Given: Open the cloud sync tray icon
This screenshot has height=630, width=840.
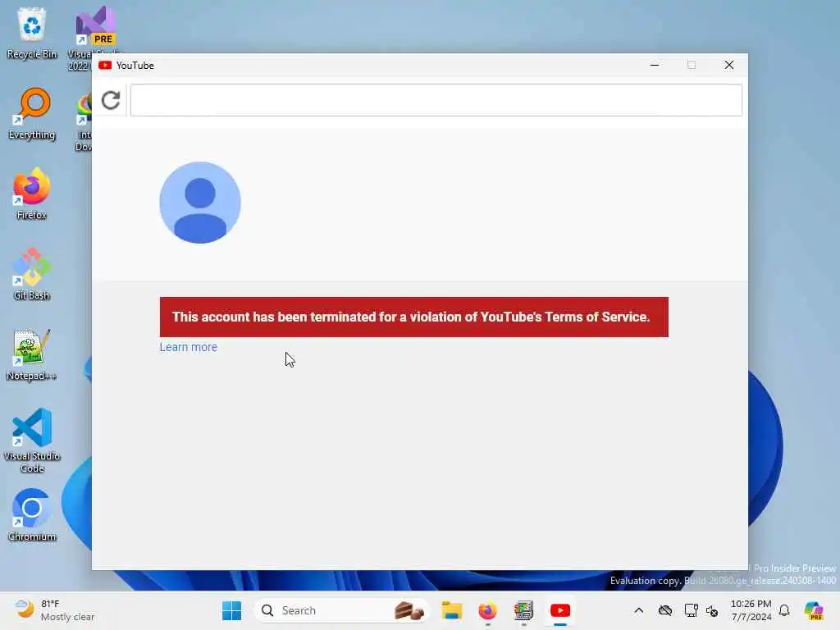Looking at the screenshot, I should pos(664,610).
